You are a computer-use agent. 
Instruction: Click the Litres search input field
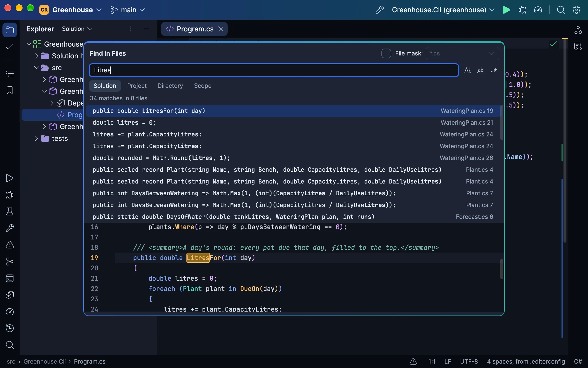tap(274, 70)
